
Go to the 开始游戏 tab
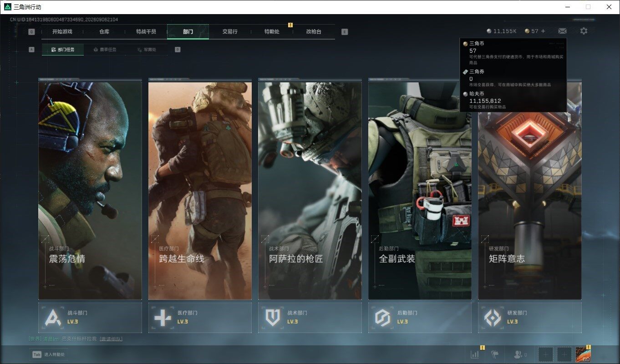[62, 32]
